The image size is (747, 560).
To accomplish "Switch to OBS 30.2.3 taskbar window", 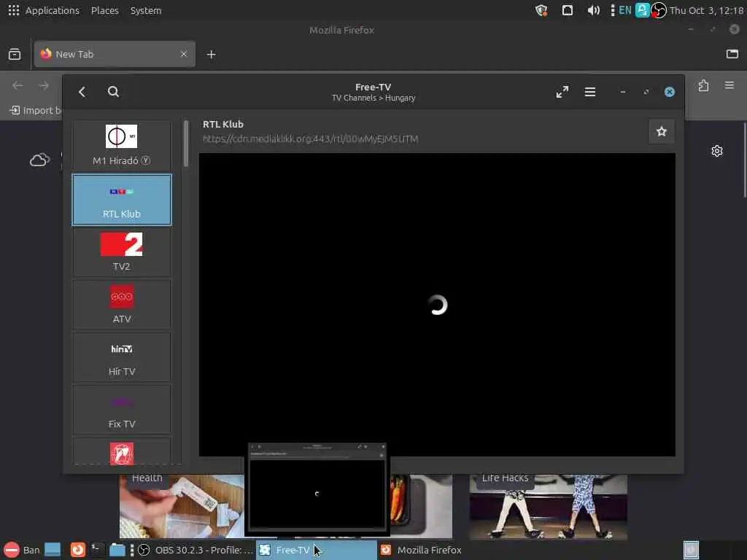I will pos(196,550).
